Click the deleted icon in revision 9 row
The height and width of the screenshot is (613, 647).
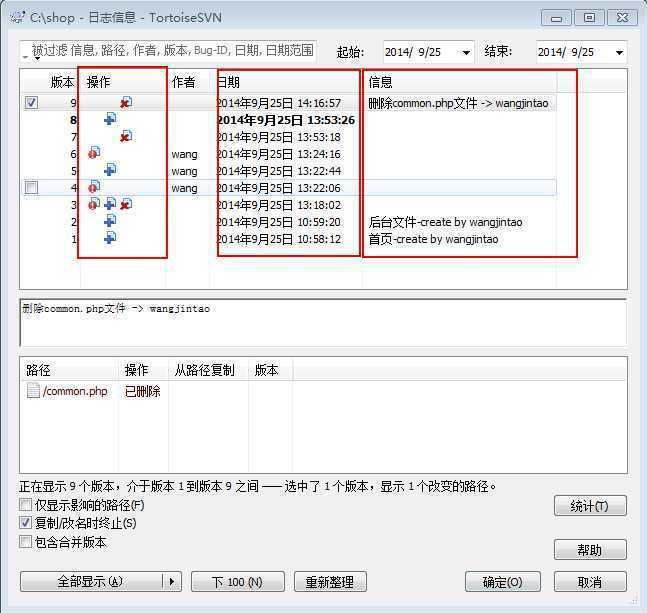[x=126, y=102]
